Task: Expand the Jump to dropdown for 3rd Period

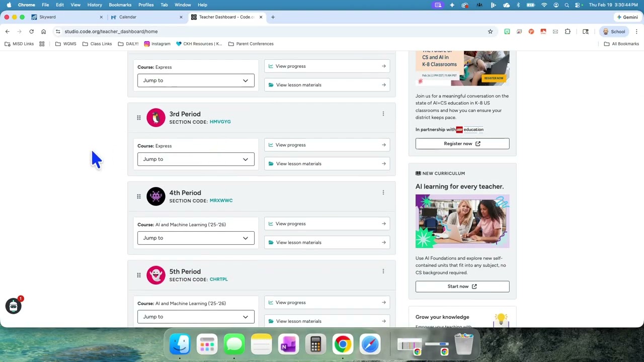Action: pyautogui.click(x=196, y=159)
